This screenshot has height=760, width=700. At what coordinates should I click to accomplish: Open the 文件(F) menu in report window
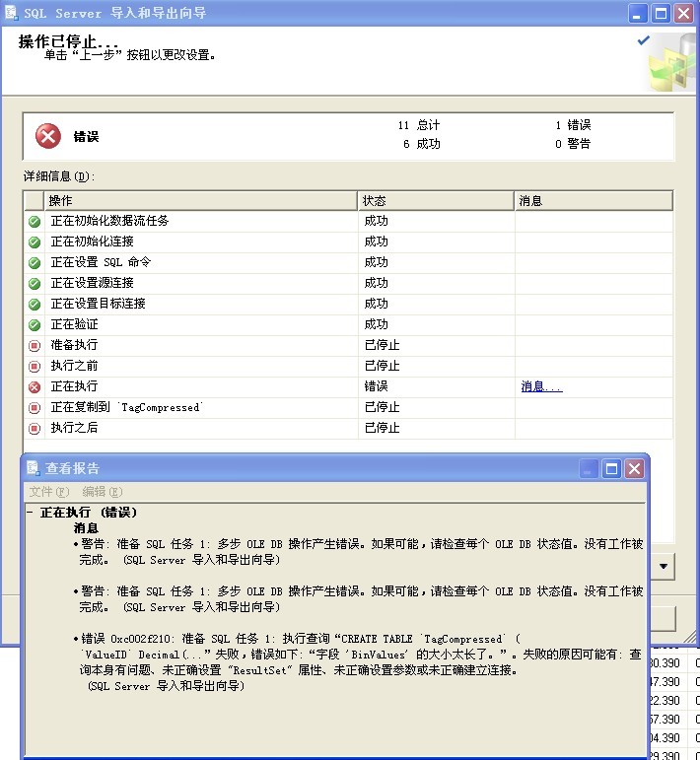point(49,492)
